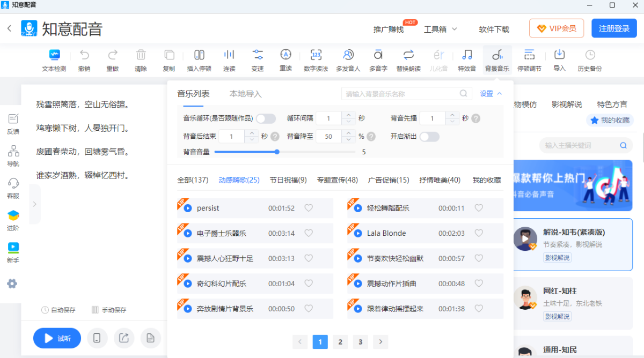644x358 pixels.
Task: Collapse the 设置 settings panel
Action: point(491,94)
